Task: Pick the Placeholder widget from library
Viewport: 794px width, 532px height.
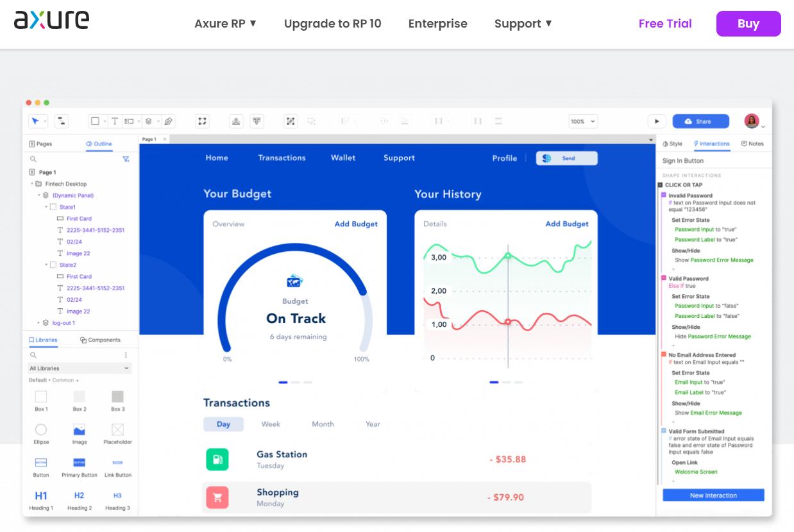Action: [x=117, y=429]
